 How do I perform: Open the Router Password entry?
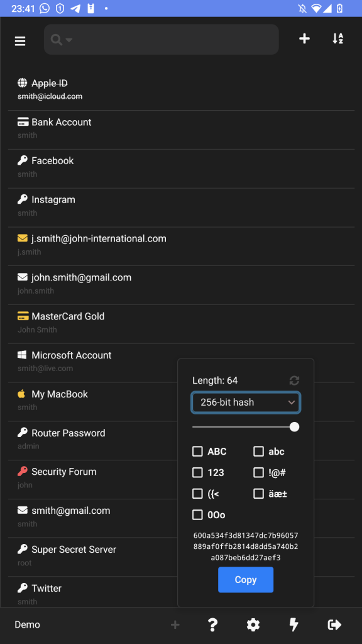[x=94, y=440]
